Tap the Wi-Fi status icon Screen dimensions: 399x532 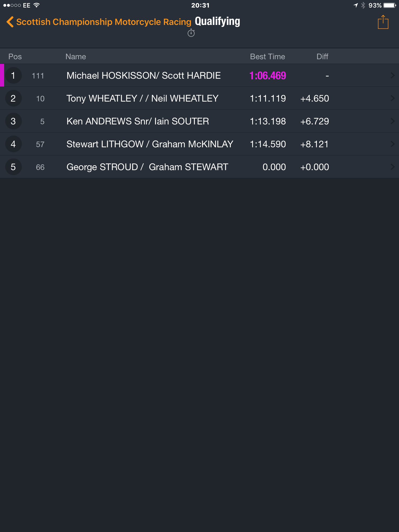point(37,5)
